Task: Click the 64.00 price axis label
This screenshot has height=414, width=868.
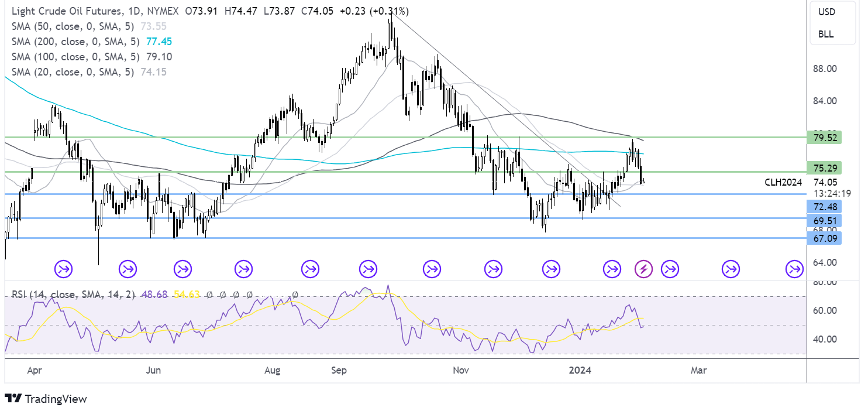Action: click(x=825, y=262)
